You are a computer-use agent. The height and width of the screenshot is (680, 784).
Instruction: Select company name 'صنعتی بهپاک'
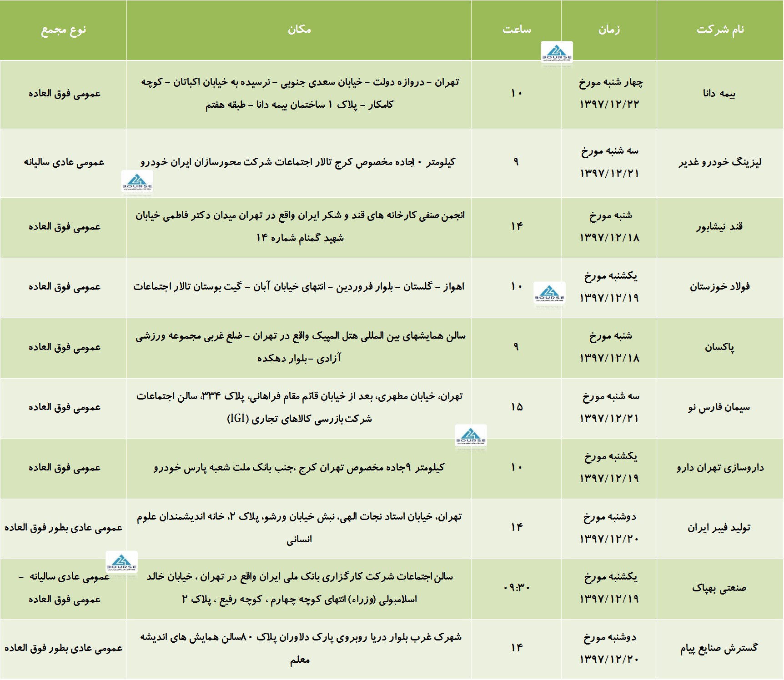tap(719, 588)
